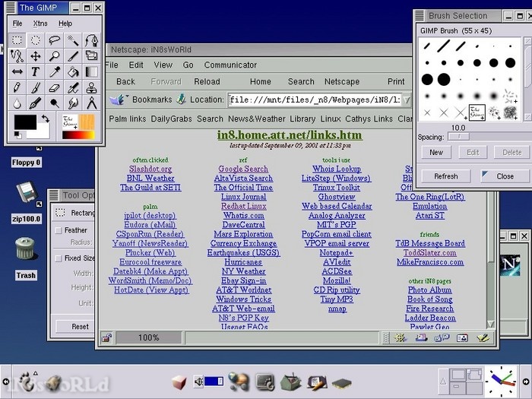
Task: Open the Trash desktop icon
Action: click(25, 249)
